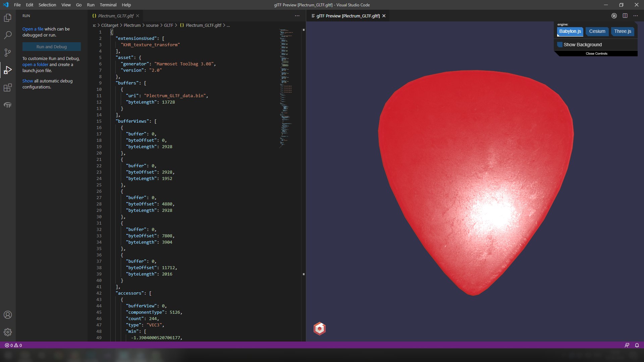Image resolution: width=644 pixels, height=362 pixels.
Task: Open the Accounts icon in activity bar
Action: tap(7, 315)
